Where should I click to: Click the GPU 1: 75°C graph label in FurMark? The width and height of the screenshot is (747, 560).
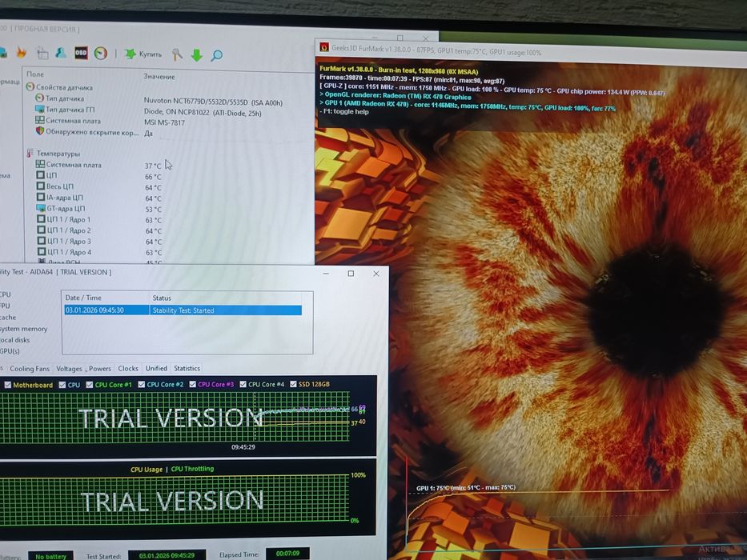pos(466,488)
